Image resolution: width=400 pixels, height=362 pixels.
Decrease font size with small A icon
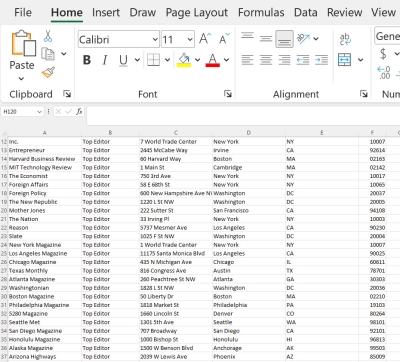tap(224, 39)
